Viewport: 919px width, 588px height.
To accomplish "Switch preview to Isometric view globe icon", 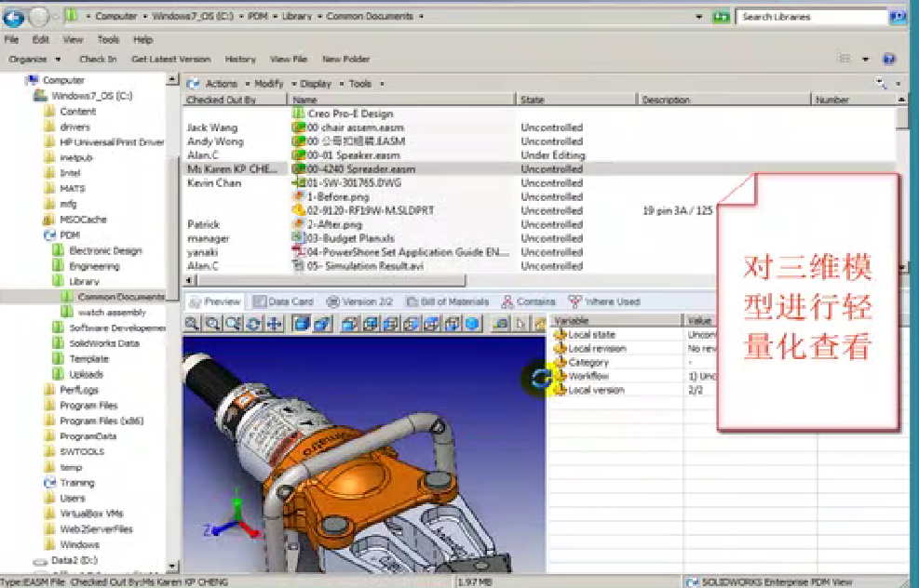I will [x=472, y=323].
